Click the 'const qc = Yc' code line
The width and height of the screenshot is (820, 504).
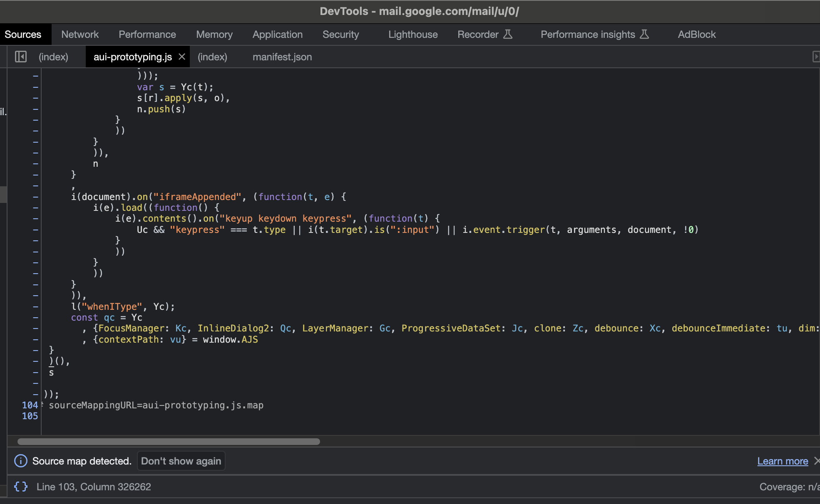coord(107,317)
